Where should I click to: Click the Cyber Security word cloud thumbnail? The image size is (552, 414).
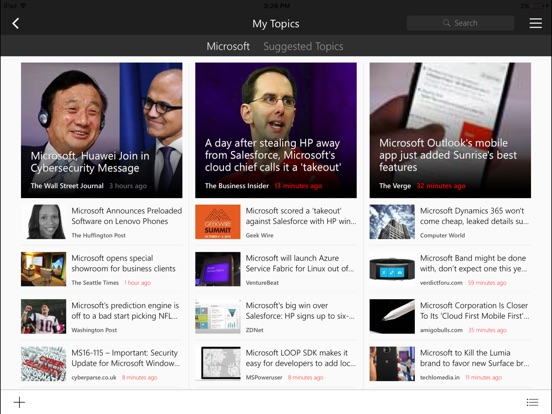click(44, 364)
